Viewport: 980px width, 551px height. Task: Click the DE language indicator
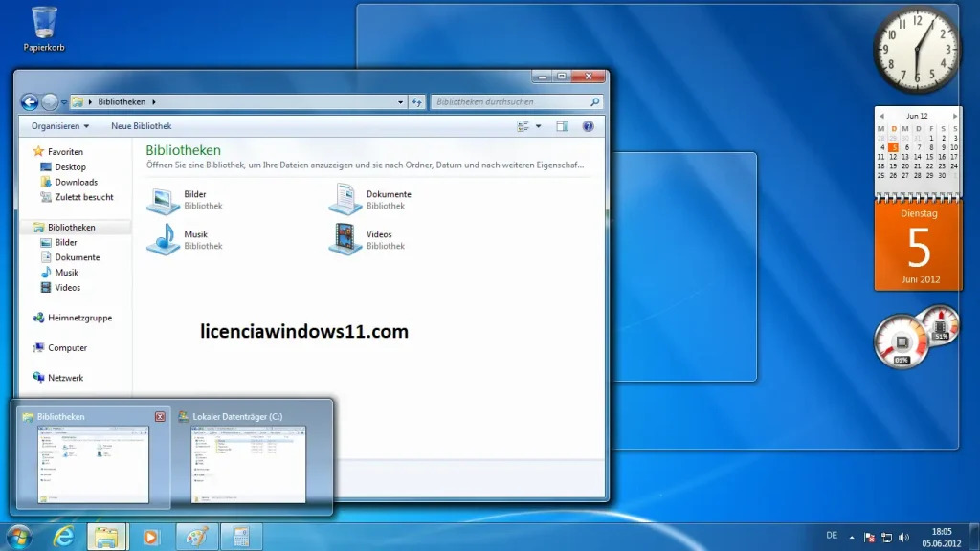(832, 536)
